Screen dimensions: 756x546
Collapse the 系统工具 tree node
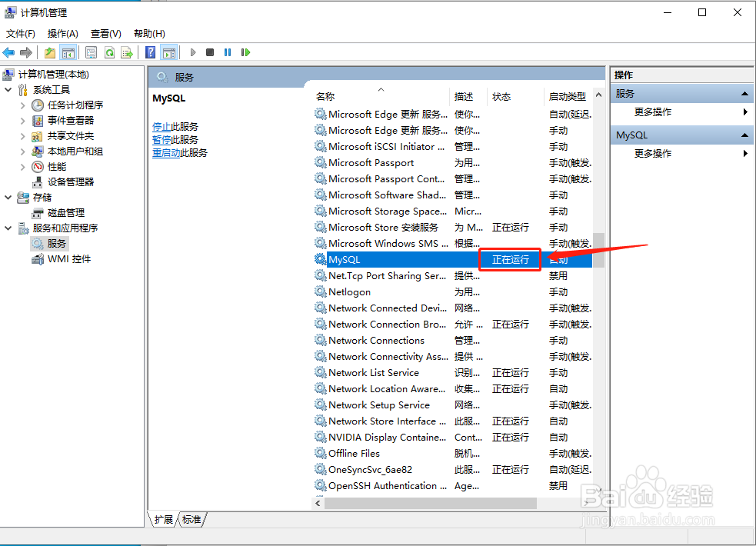[x=8, y=90]
